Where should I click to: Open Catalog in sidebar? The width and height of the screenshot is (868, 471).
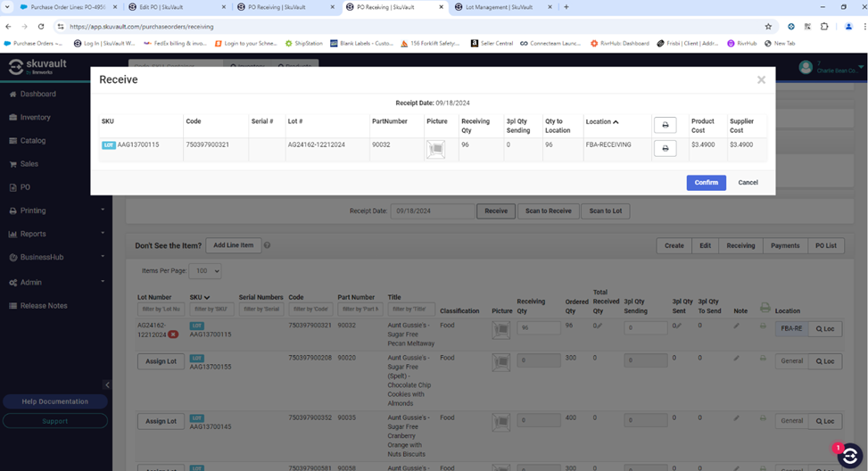coord(33,141)
